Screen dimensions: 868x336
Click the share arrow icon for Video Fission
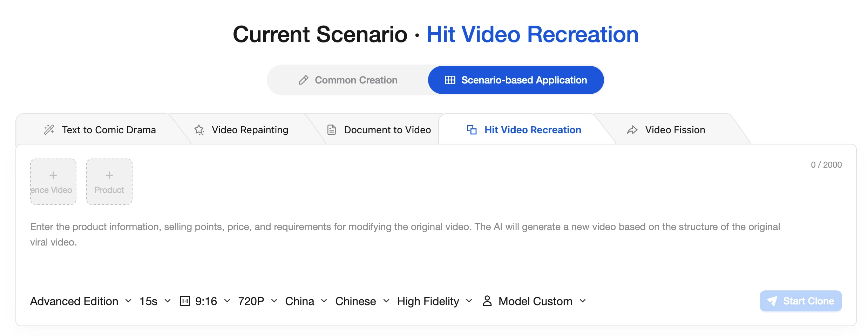pos(632,130)
